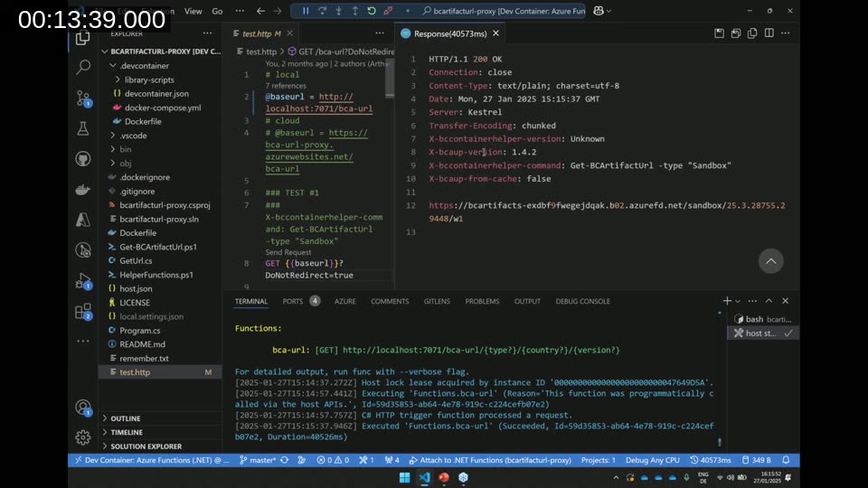
Task: Switch to the DEBUG CONSOLE tab
Action: [x=582, y=301]
